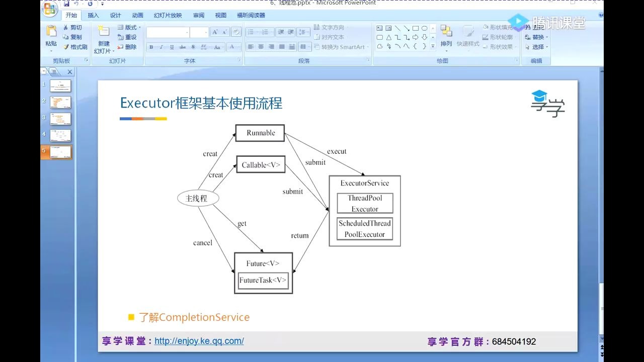This screenshot has width=644, height=362.
Task: Open the 幻灯片放映 ribbon tab
Action: point(168,16)
